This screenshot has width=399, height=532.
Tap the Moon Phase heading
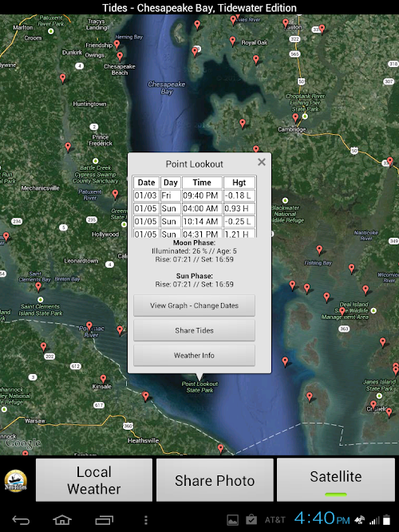194,242
